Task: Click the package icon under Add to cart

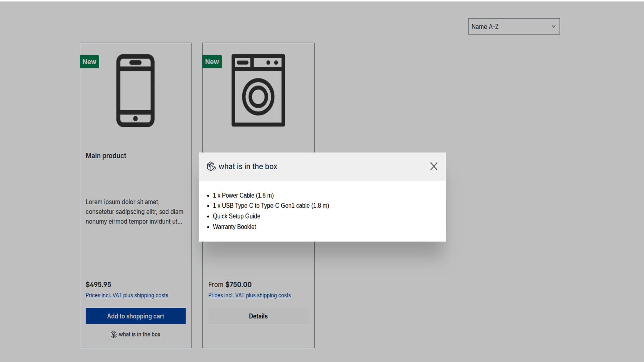Action: 114,335
